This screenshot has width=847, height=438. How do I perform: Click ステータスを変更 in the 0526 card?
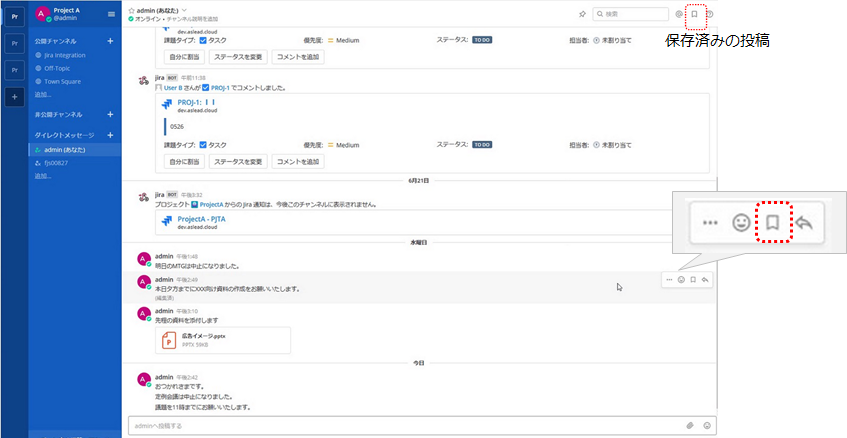click(x=238, y=161)
